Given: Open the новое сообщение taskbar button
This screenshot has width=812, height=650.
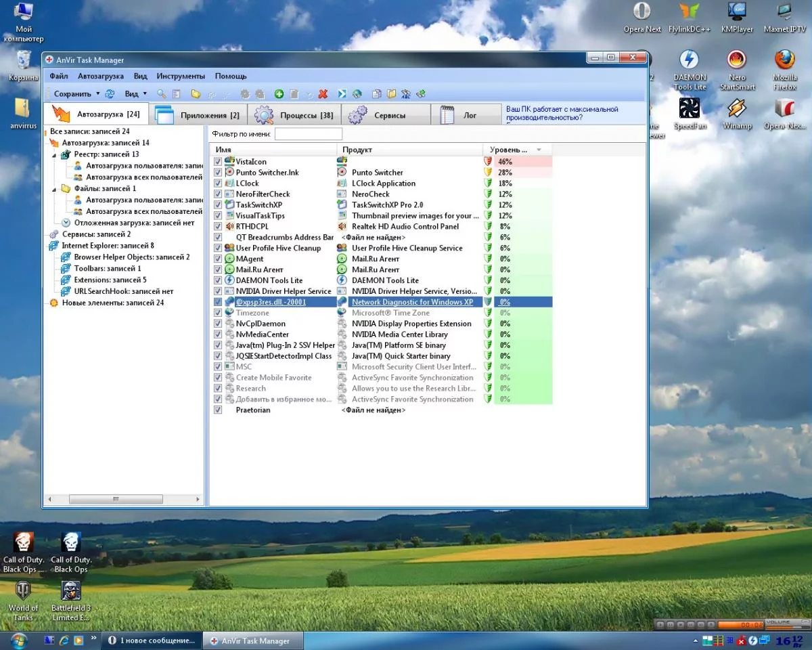Looking at the screenshot, I should pyautogui.click(x=152, y=641).
